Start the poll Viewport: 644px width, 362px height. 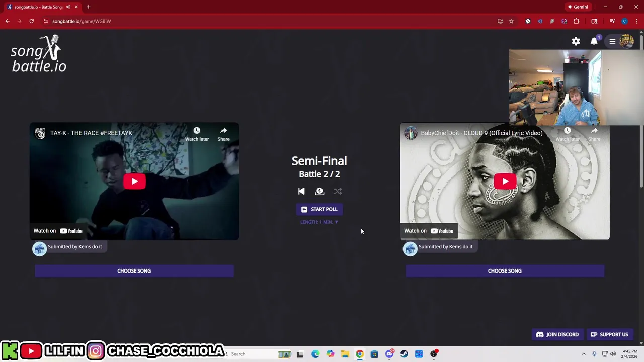tap(319, 209)
